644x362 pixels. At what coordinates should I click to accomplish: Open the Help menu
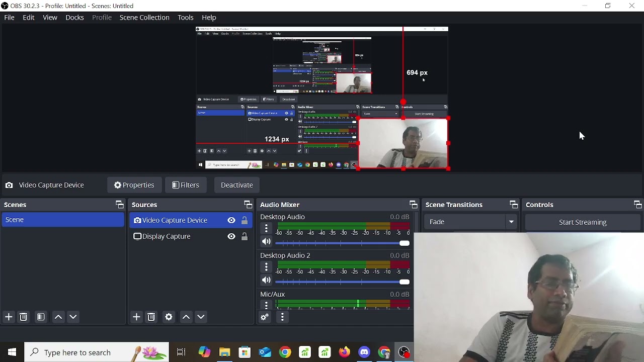tap(209, 18)
